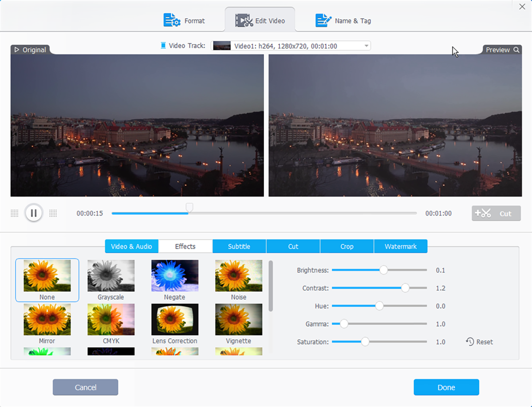Step to the previous frame marker icon

click(x=14, y=213)
